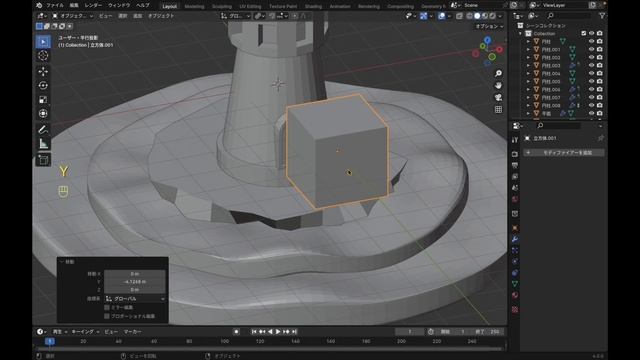The image size is (640, 360).
Task: Select the Cursor tool
Action: click(x=43, y=56)
